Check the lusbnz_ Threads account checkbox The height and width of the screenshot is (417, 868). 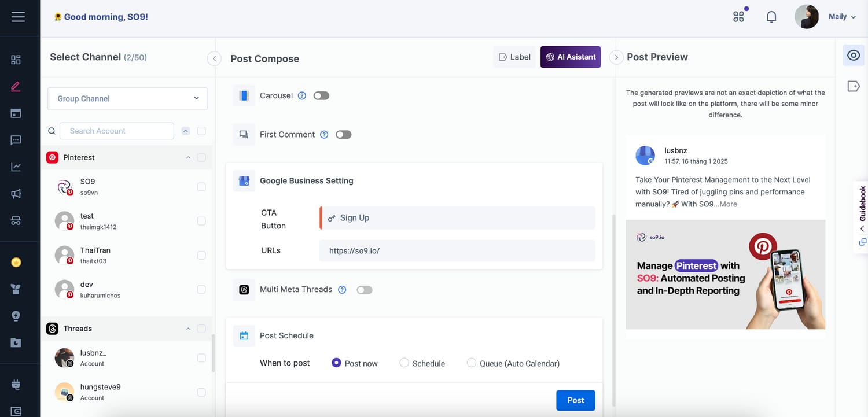tap(201, 358)
